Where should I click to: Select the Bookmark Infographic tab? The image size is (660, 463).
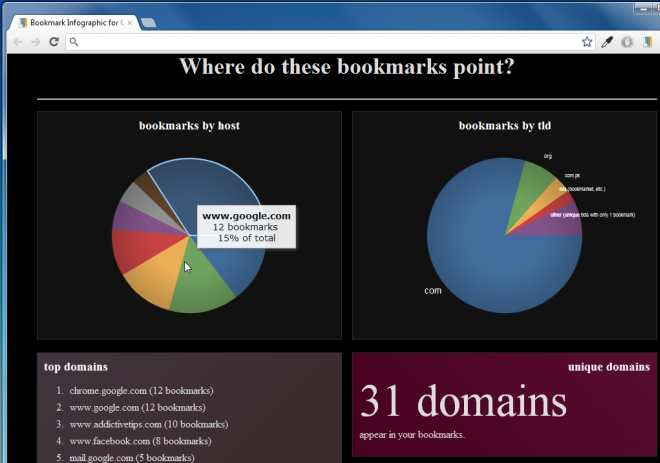click(74, 23)
